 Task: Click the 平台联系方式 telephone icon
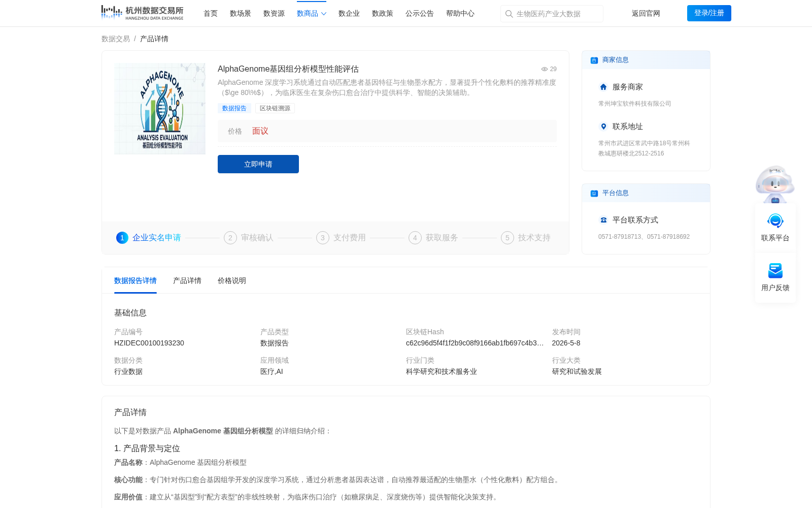603,220
